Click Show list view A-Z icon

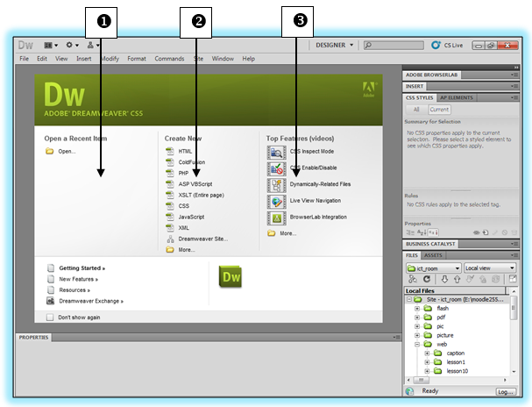(422, 232)
